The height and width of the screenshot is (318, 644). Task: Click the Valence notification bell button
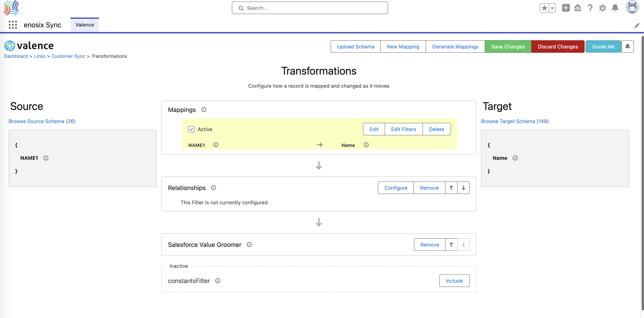click(627, 46)
